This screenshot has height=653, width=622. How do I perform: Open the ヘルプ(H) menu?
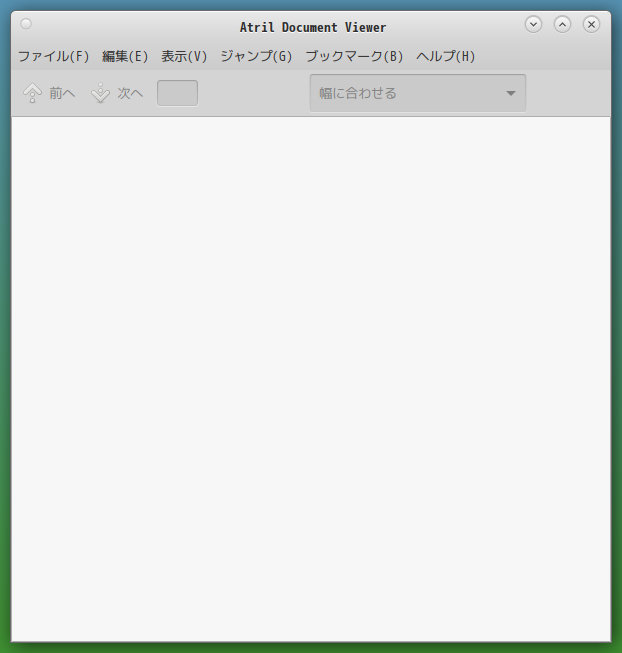click(x=446, y=56)
